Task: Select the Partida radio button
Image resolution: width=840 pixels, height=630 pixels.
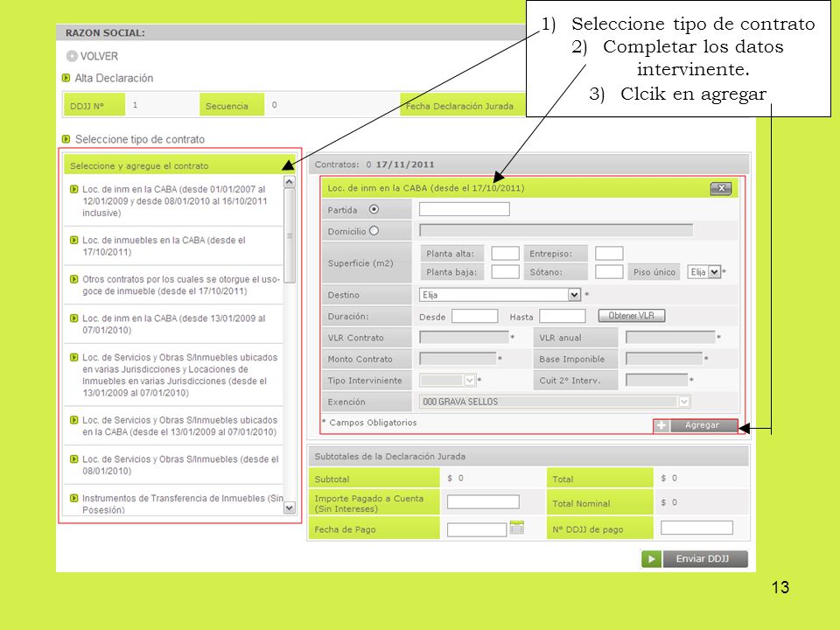Action: pyautogui.click(x=374, y=209)
